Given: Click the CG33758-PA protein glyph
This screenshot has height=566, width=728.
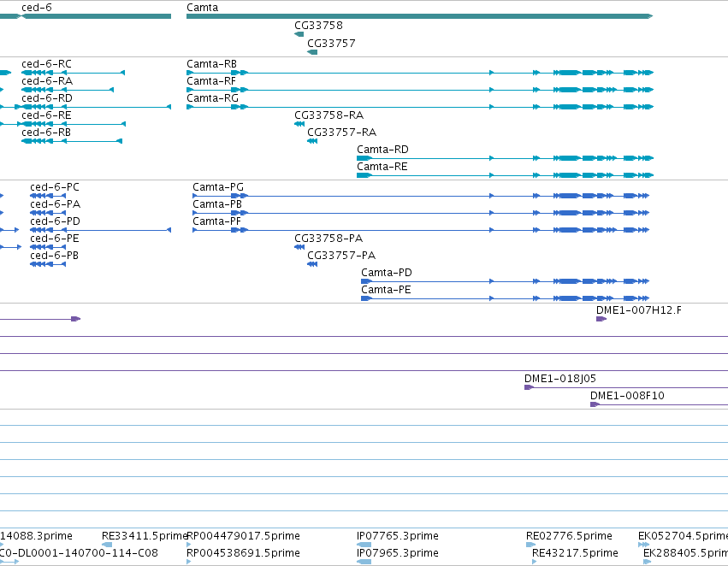Looking at the screenshot, I should tap(299, 247).
